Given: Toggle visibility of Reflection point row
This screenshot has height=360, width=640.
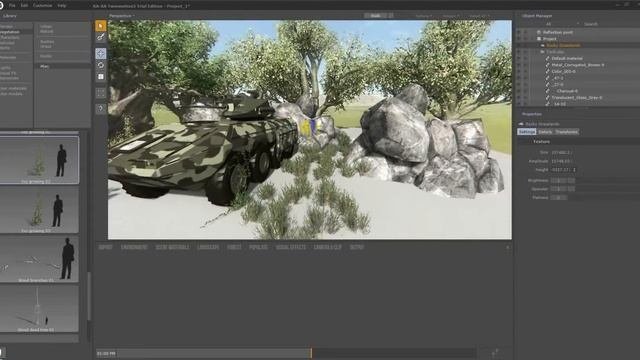Looking at the screenshot, I should point(519,32).
